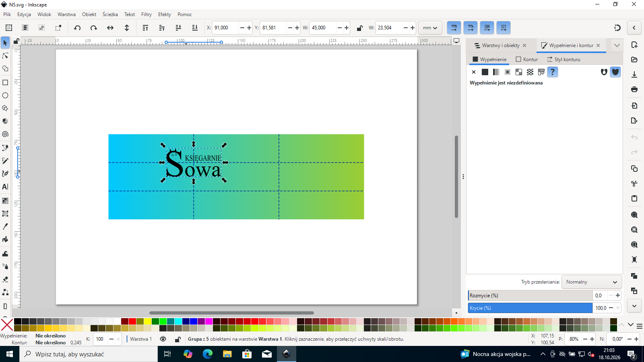Click the Rozmycie blur slider
The height and width of the screenshot is (362, 644).
530,296
